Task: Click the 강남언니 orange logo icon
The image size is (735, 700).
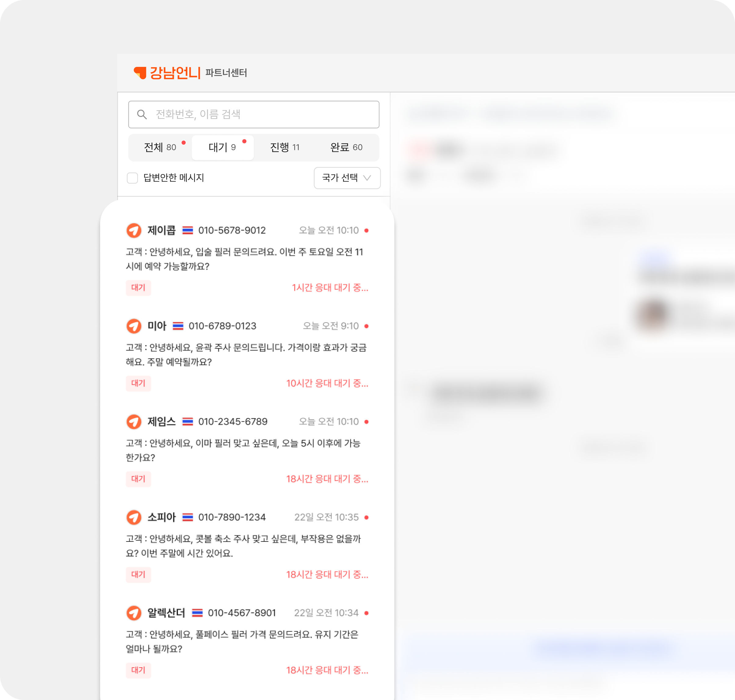Action: tap(140, 72)
